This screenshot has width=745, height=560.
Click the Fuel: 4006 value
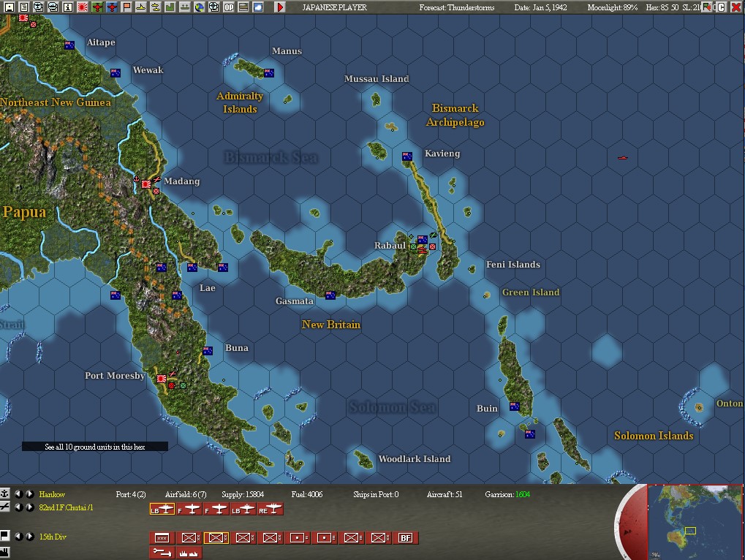(307, 494)
